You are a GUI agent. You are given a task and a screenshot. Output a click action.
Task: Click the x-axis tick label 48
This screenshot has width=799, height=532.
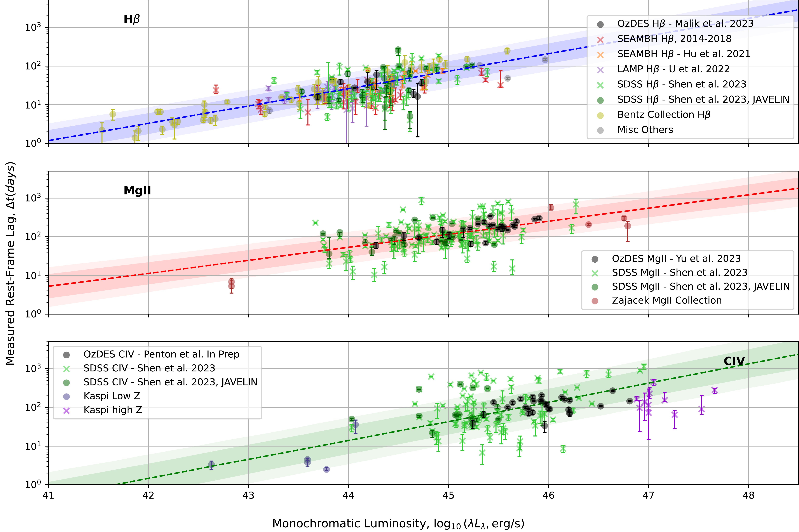(748, 496)
